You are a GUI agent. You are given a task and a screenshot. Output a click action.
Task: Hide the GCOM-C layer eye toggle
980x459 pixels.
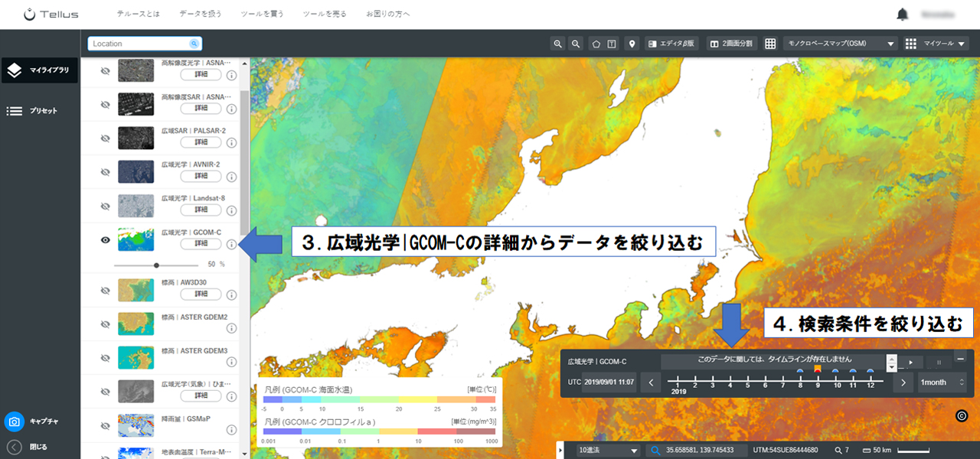[106, 239]
